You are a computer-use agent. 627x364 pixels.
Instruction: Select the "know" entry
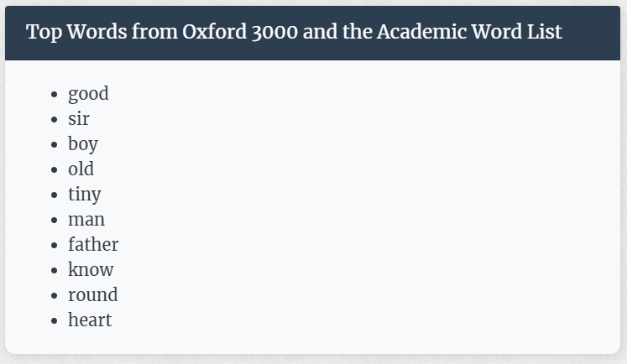click(x=91, y=269)
